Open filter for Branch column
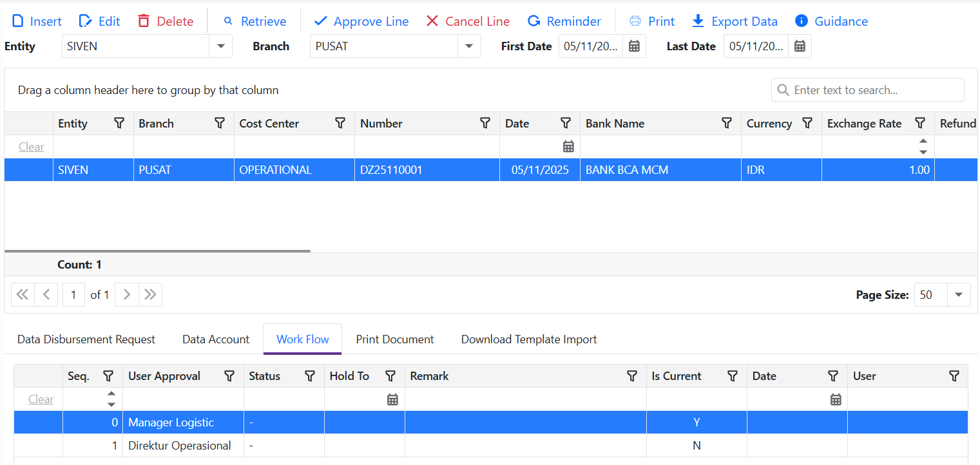 [x=220, y=123]
